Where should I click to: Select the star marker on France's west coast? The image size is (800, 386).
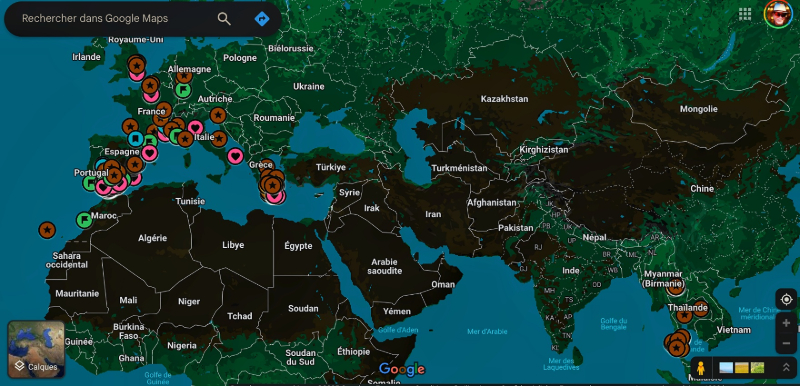click(x=130, y=126)
